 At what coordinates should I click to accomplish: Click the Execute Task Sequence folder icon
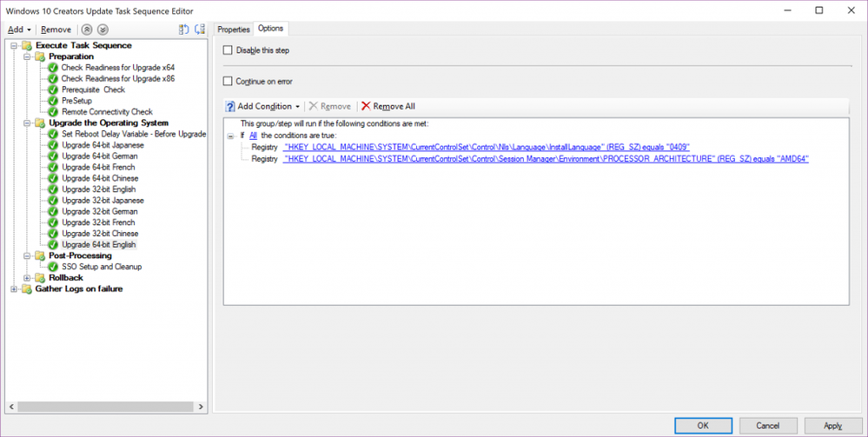27,45
